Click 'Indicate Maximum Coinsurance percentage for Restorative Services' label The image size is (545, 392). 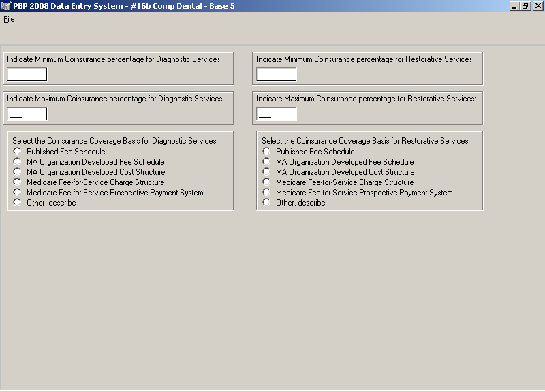[366, 99]
